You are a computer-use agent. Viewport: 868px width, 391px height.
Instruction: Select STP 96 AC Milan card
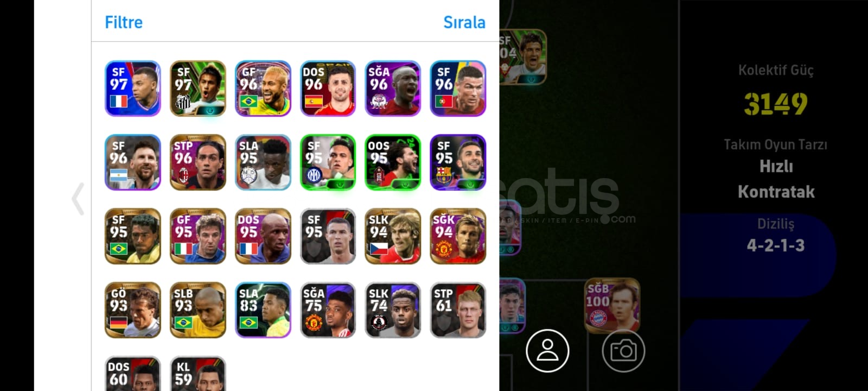tap(198, 162)
